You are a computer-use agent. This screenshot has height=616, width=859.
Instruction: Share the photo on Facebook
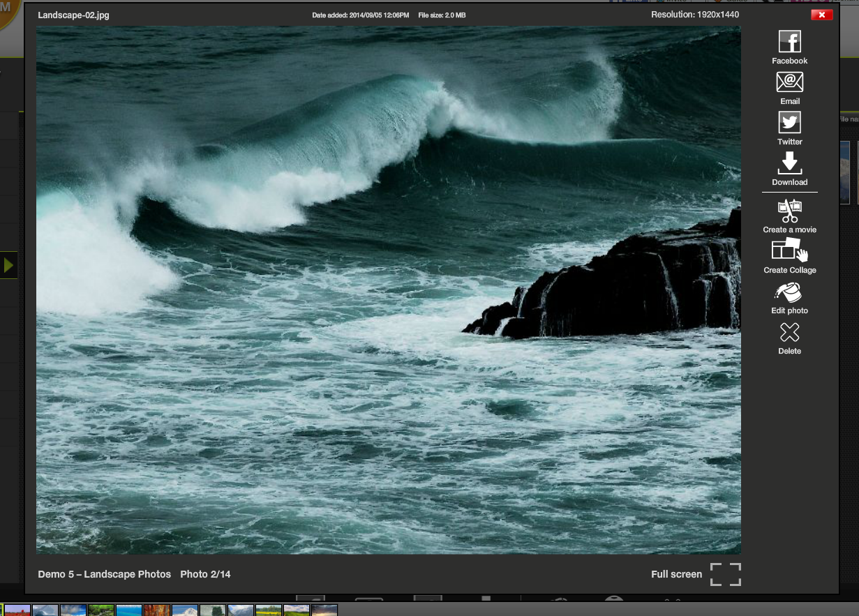(789, 43)
